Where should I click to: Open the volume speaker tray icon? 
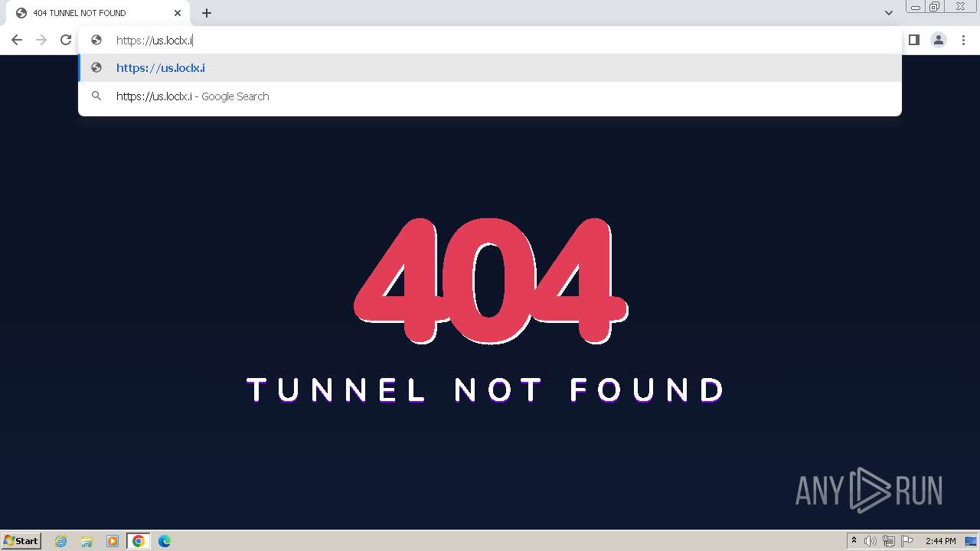click(871, 541)
